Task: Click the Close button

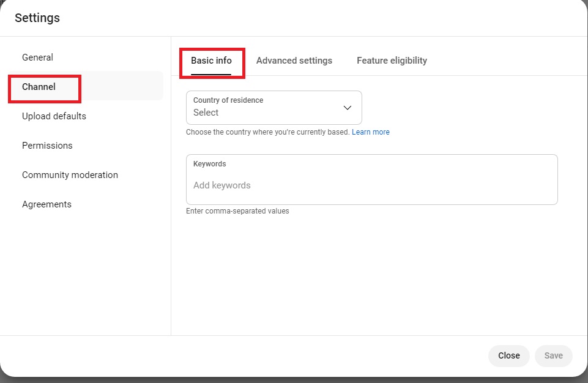Action: click(509, 355)
